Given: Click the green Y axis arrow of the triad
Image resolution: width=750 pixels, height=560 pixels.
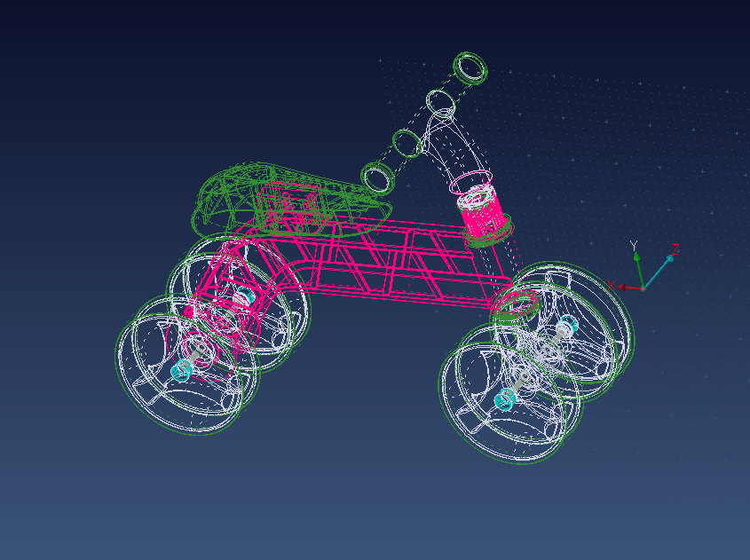Looking at the screenshot, I should click(638, 269).
